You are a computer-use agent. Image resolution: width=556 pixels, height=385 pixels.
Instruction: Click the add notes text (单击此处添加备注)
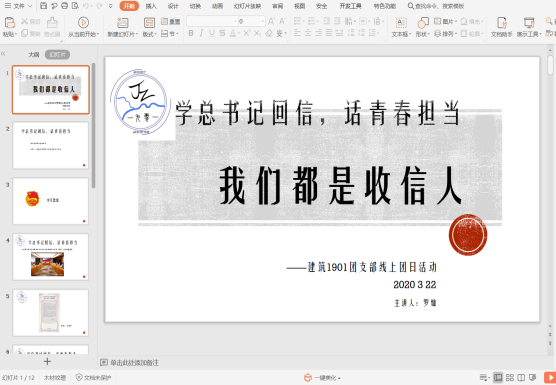134,363
